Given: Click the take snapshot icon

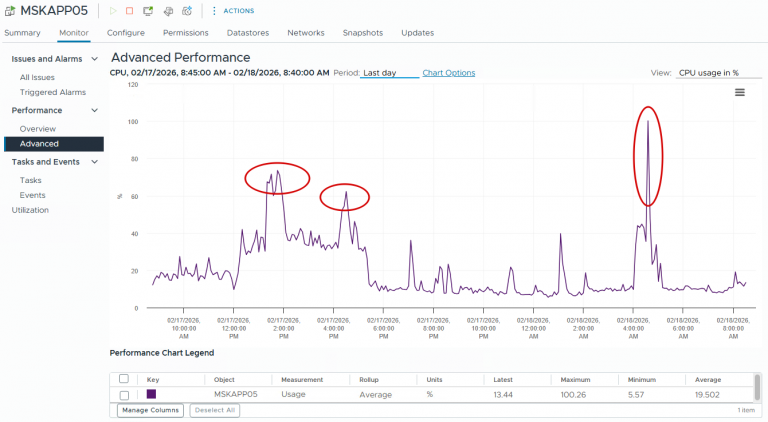Looking at the screenshot, I should pos(187,11).
